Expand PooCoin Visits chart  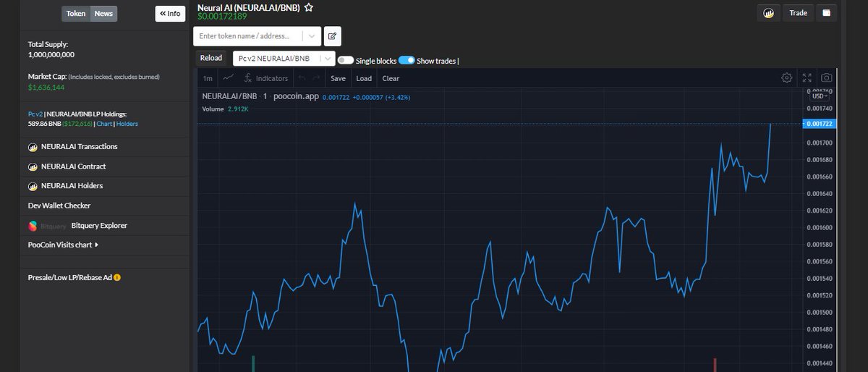pos(63,245)
